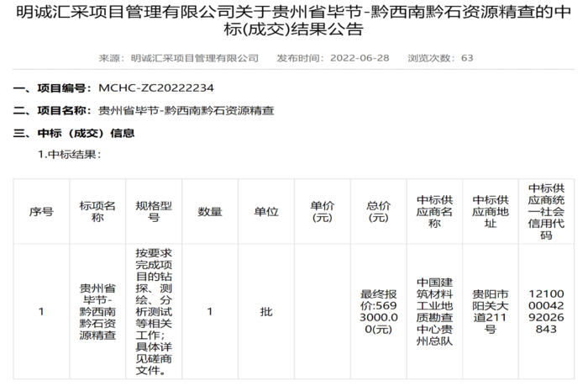This screenshot has height=386, width=588.
Task: Click the 1.中标结果 subheading
Action: (69, 155)
